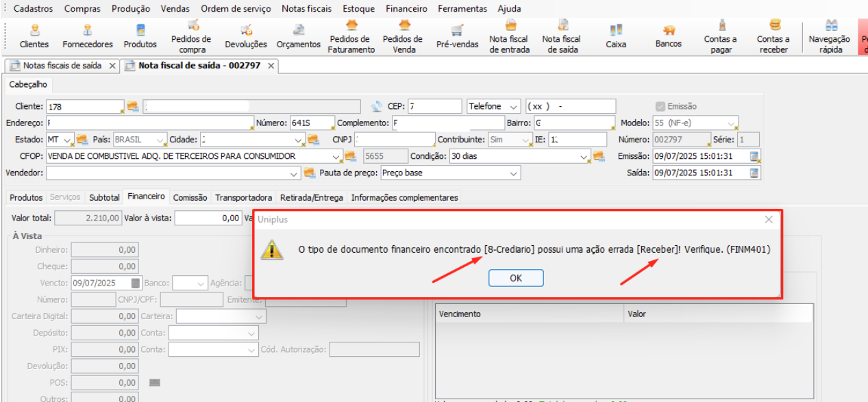Click the CEP search globe icon
Viewport: 868px width, 402px height.
click(377, 107)
